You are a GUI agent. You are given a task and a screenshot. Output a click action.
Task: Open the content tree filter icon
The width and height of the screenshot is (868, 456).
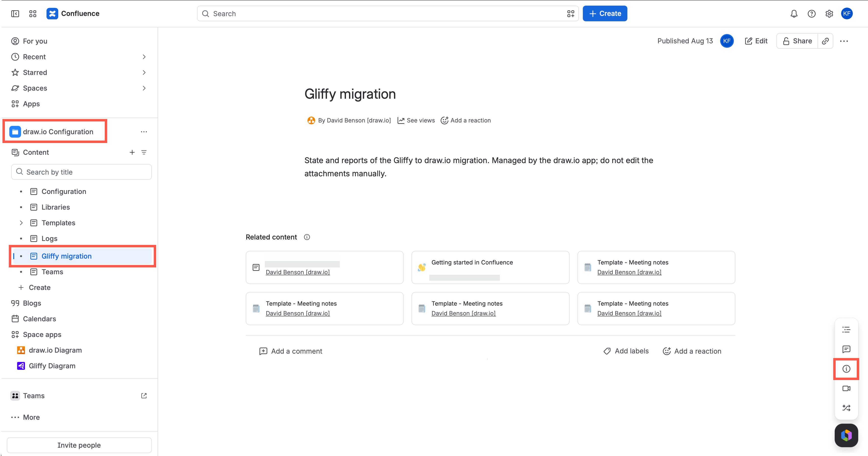[144, 152]
